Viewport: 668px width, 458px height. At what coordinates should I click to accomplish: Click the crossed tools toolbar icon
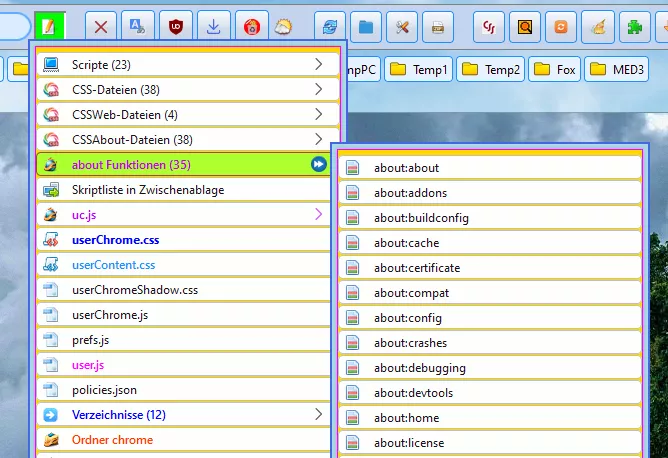402,27
